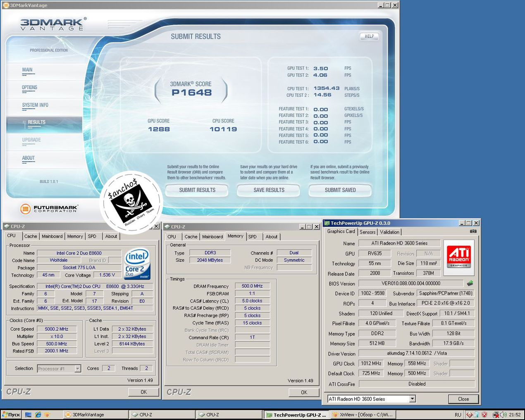Click the GPU-Z title bar icon
This screenshot has height=420, width=525.
(x=327, y=223)
